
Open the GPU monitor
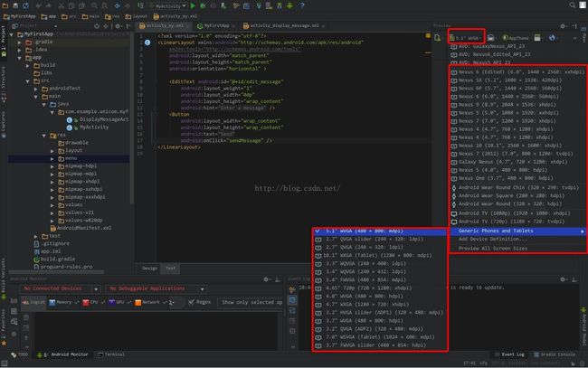[x=119, y=302]
